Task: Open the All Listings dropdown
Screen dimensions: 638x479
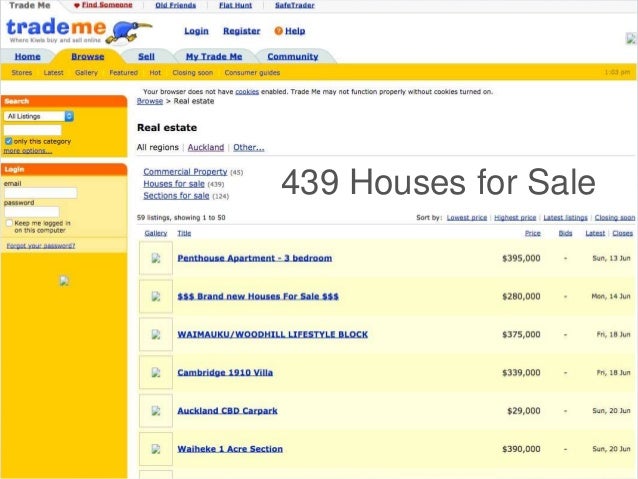Action: click(39, 116)
